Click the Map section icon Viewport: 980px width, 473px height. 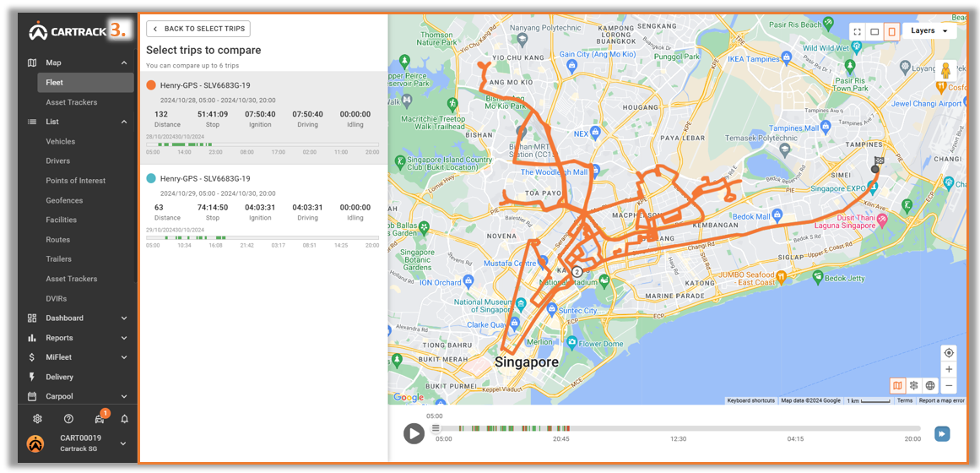tap(32, 63)
